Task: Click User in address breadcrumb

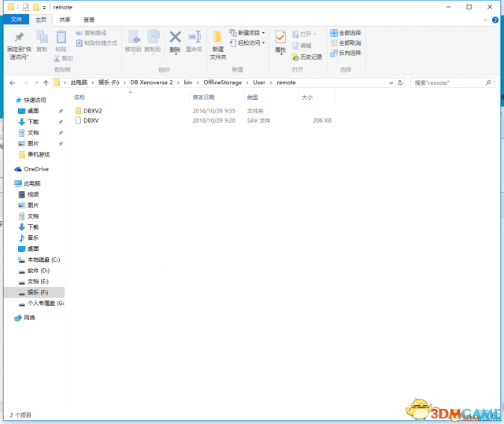Action: click(x=259, y=83)
